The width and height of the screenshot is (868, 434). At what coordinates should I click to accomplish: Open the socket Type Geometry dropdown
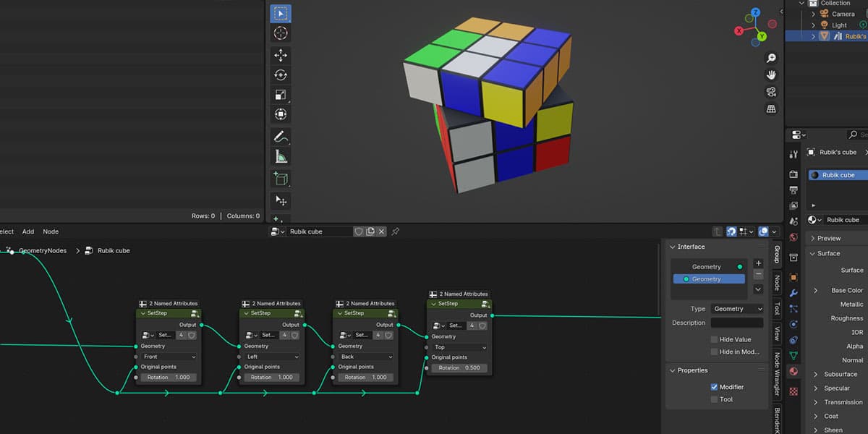click(x=737, y=309)
